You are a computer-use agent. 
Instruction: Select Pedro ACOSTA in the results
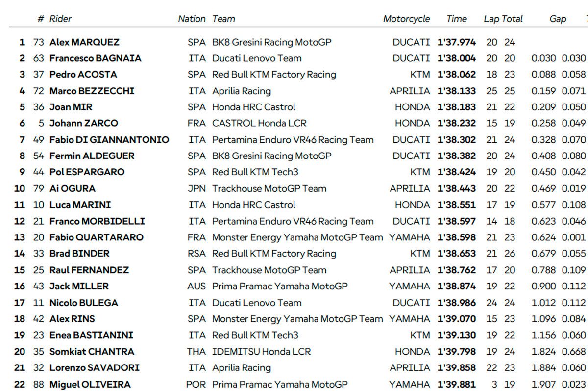click(83, 75)
